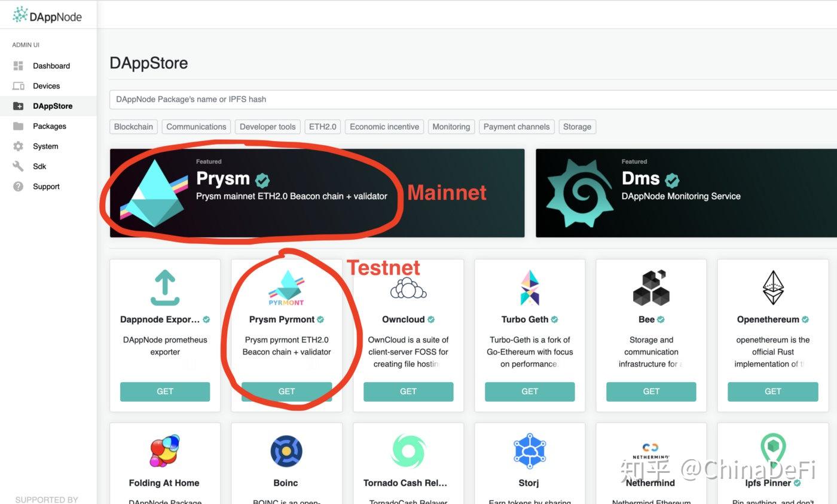The width and height of the screenshot is (837, 504).
Task: Focus the package name or IPFS hash search field
Action: coord(473,99)
